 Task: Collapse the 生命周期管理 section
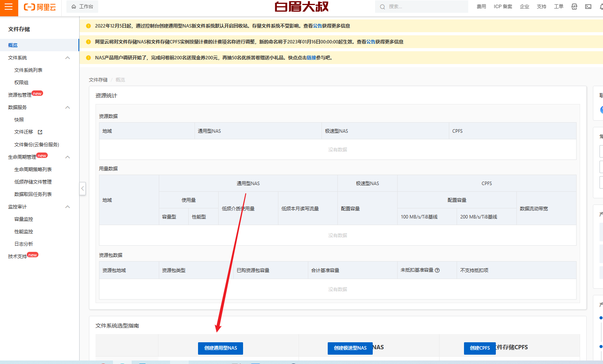tap(68, 157)
